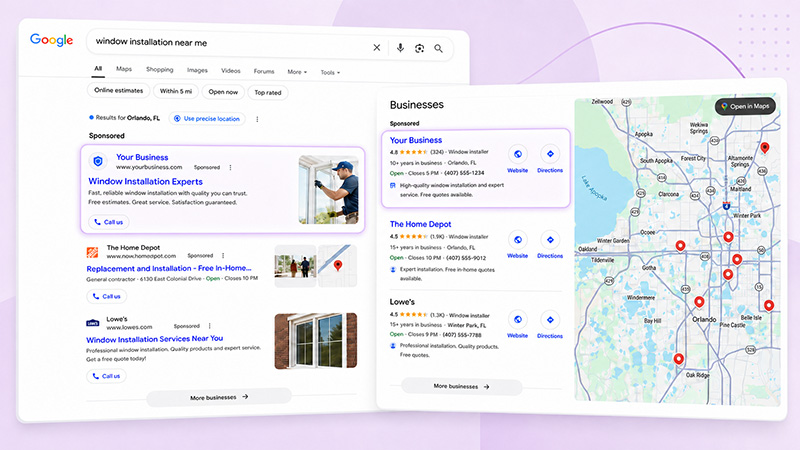
Task: Click Call us on Your Business ad
Action: pyautogui.click(x=109, y=222)
